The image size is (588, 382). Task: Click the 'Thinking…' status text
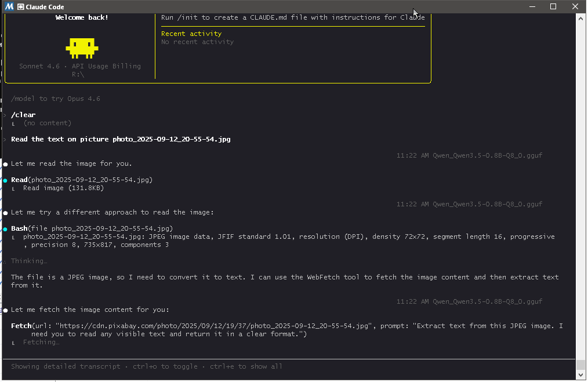(29, 261)
